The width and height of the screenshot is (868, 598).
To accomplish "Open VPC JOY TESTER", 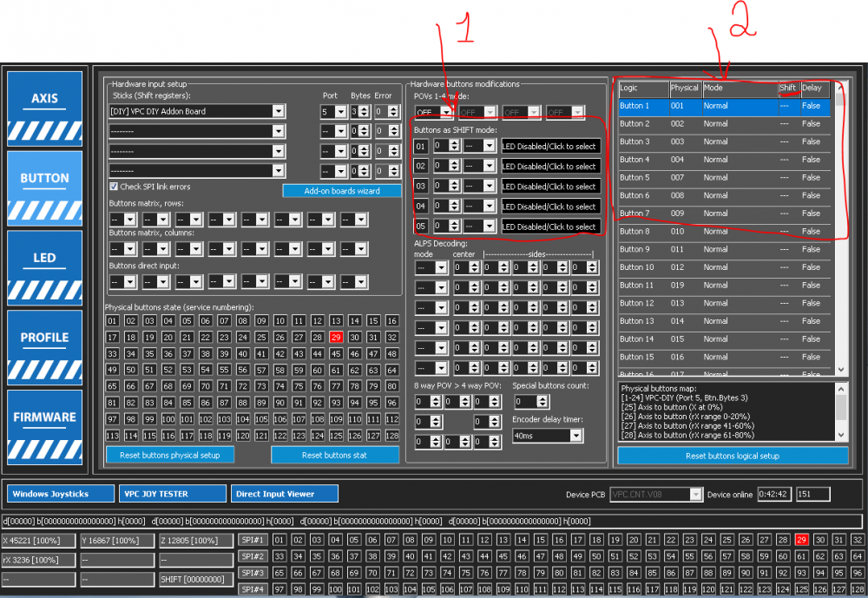I will (173, 494).
